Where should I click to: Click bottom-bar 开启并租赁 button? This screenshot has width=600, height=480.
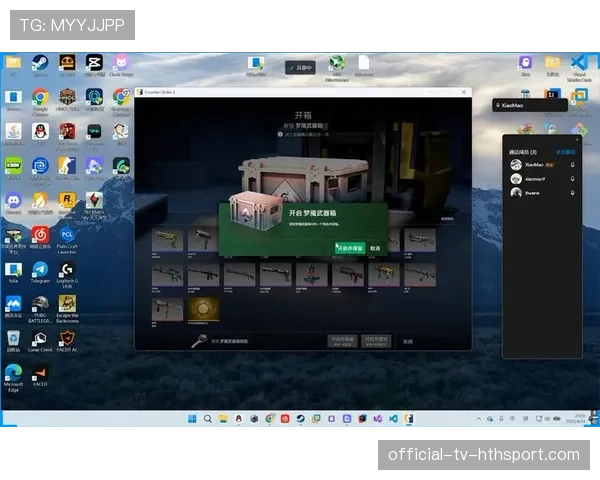pos(376,341)
